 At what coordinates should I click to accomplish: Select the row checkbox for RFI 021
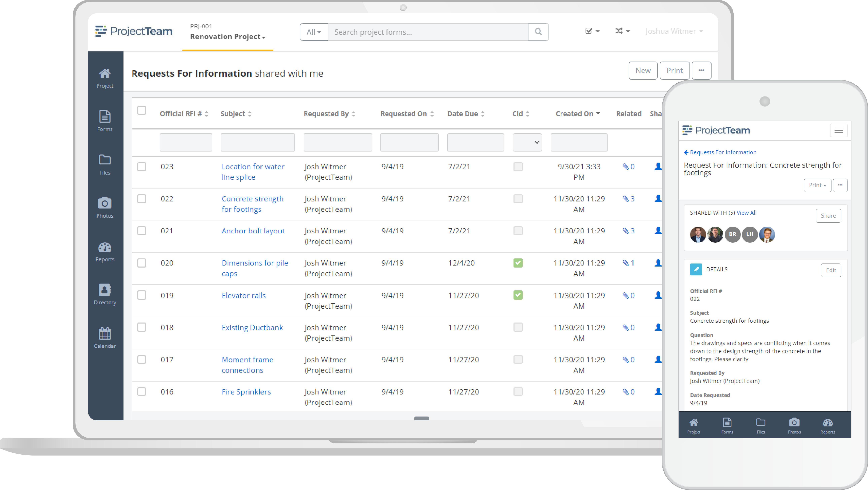(141, 231)
